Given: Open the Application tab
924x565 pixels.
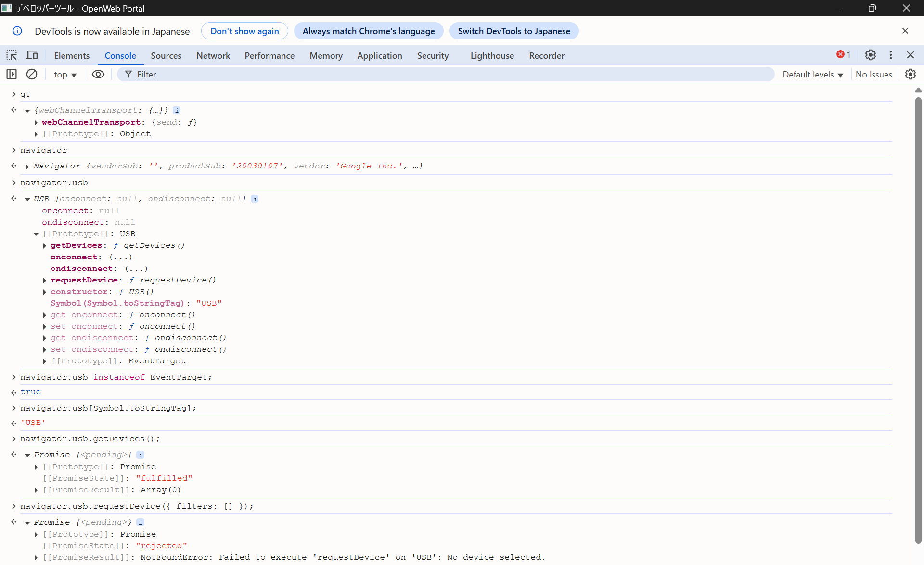Looking at the screenshot, I should point(379,55).
